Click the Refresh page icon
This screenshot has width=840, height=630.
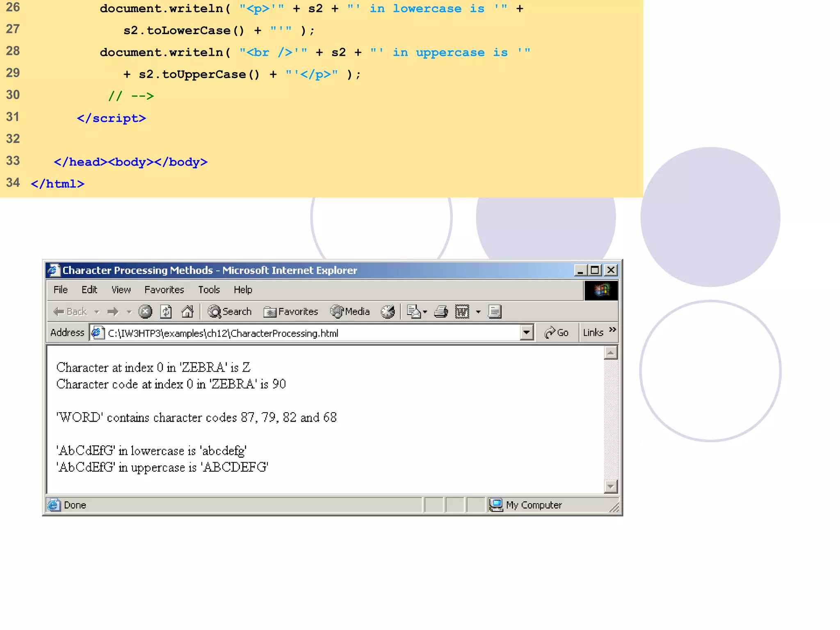(x=166, y=312)
